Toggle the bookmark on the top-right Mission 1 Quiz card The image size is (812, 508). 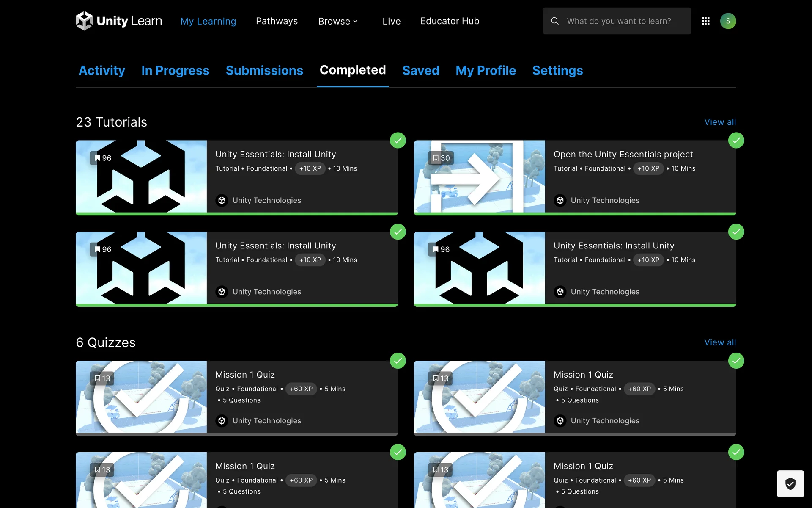click(x=436, y=378)
